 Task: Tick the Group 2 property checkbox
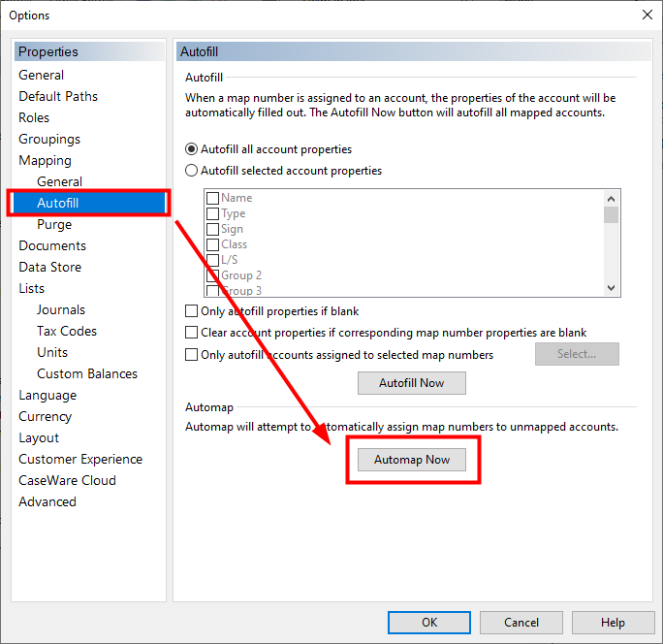pyautogui.click(x=212, y=275)
